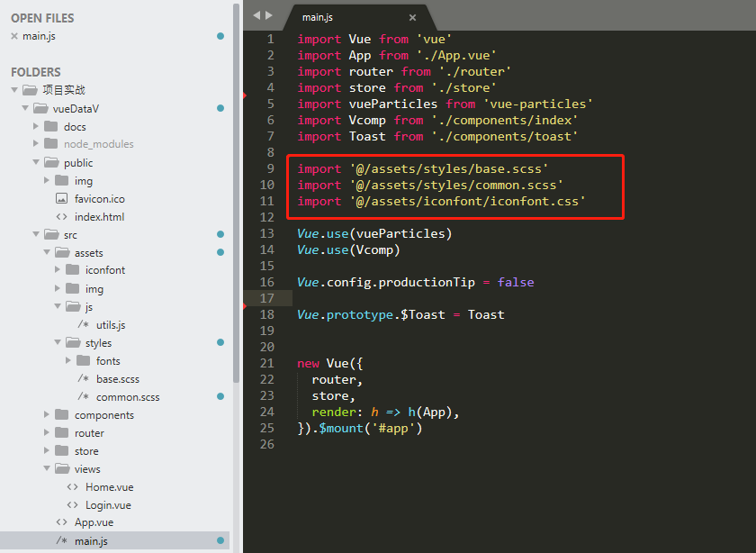Click '@/assets/styles/base.scss' import string
The height and width of the screenshot is (553, 756).
click(449, 169)
